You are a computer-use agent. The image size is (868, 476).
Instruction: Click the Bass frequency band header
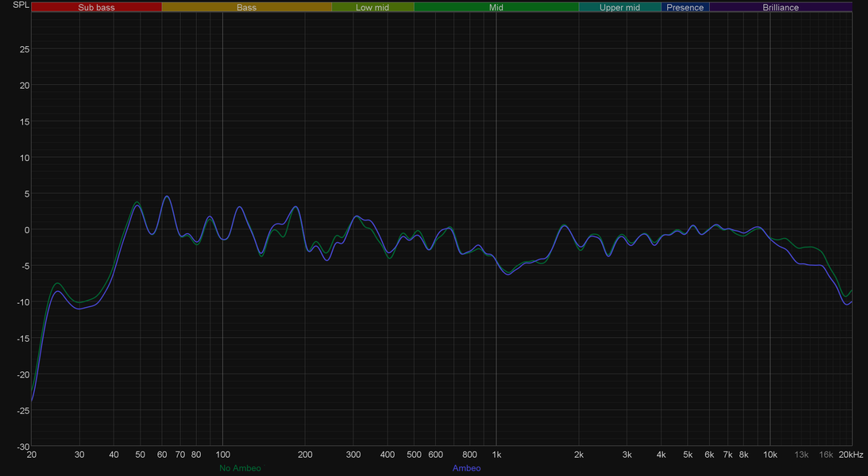point(246,7)
